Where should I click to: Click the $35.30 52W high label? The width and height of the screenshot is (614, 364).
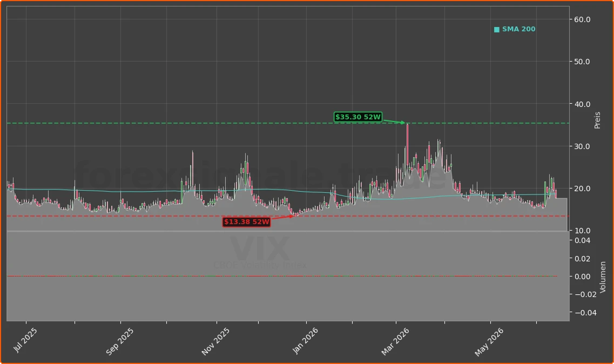point(358,117)
